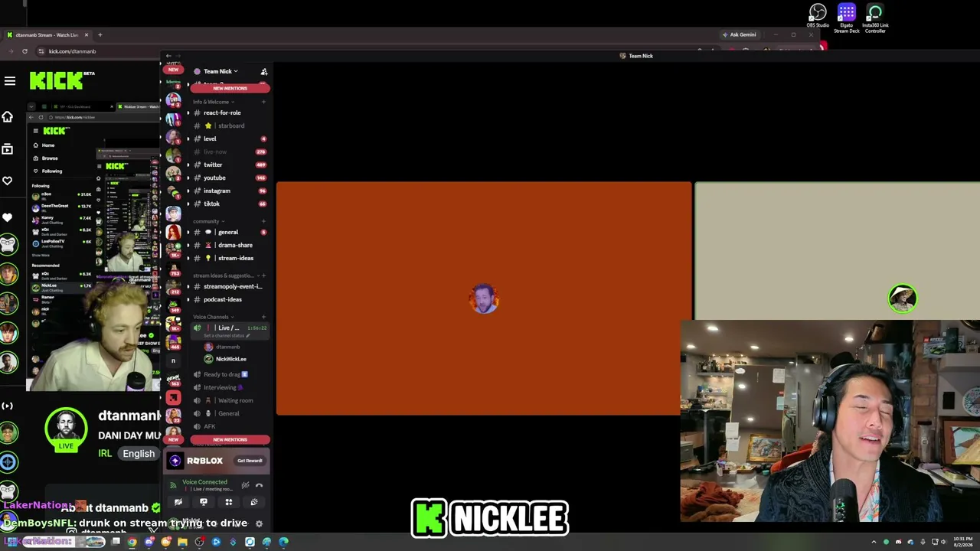Screen dimensions: 980x551
Task: Open File Explorer from the taskbar
Action: [182, 542]
